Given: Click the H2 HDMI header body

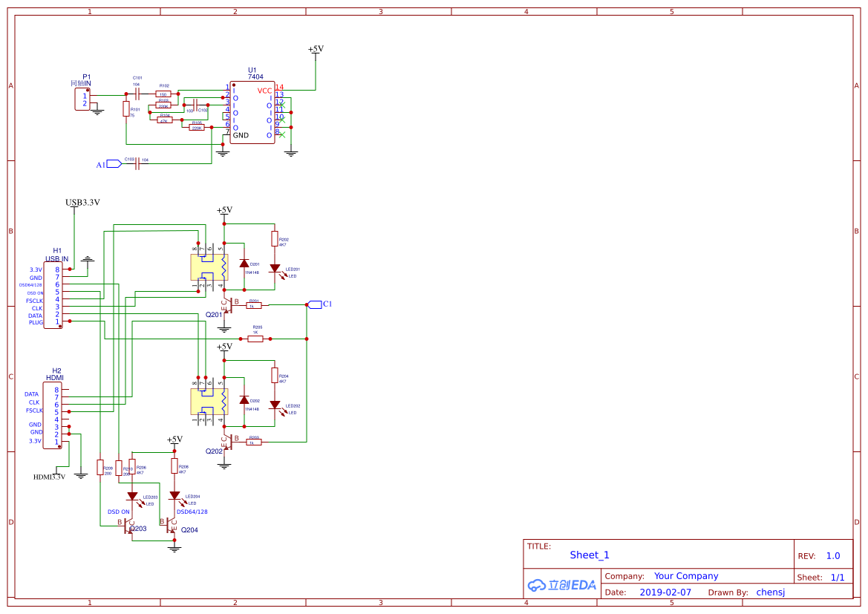Looking at the screenshot, I should click(53, 416).
